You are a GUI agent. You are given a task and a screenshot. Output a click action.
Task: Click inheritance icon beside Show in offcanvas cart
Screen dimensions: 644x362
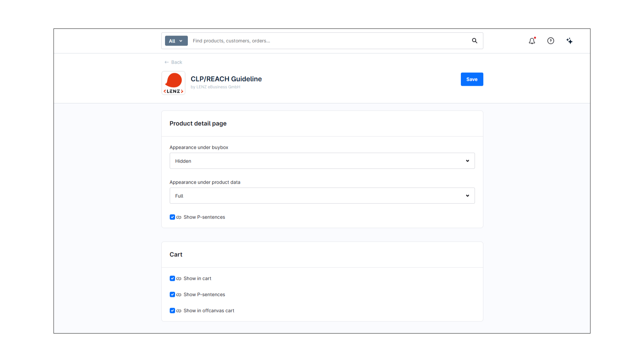179,311
